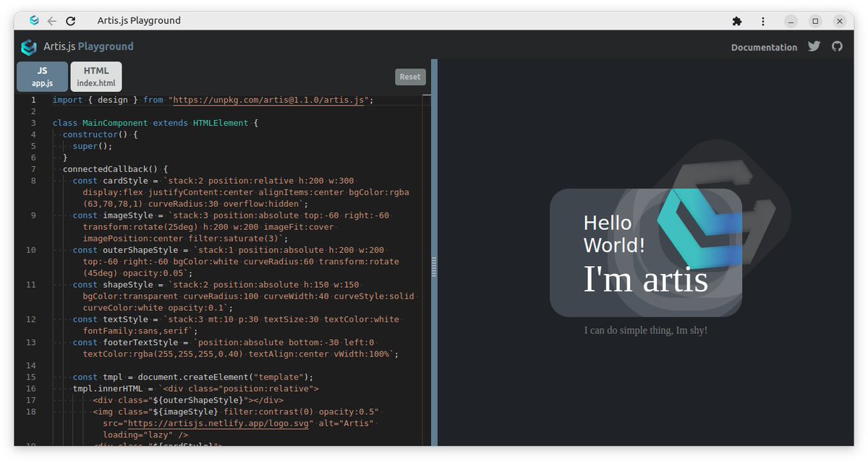Click the editor vertical scrollbar
The image size is (868, 462).
pos(427,271)
